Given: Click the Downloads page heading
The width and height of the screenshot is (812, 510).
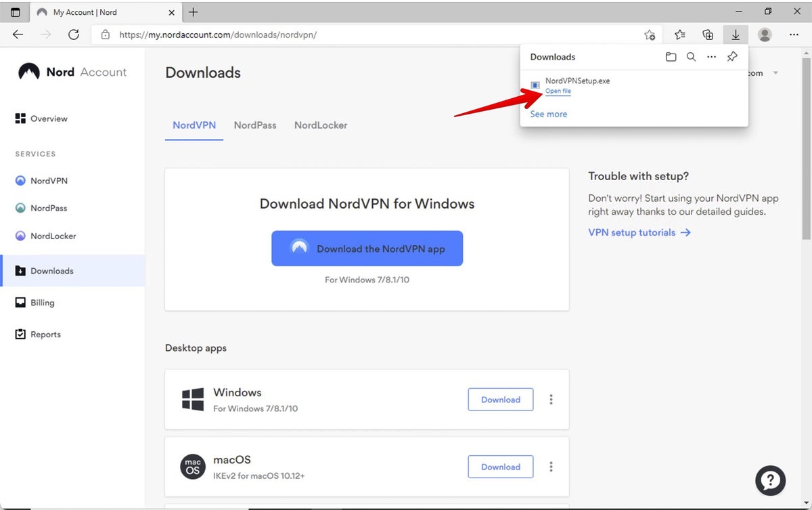Looking at the screenshot, I should point(203,72).
